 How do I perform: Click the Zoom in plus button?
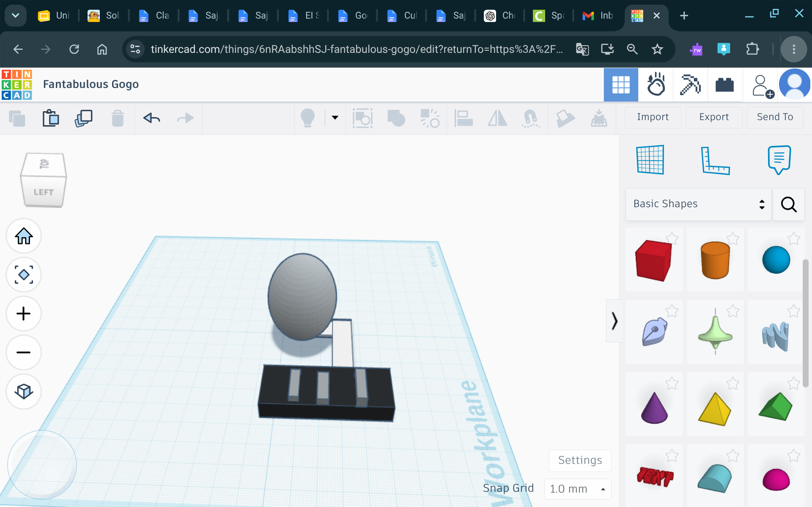(x=24, y=314)
